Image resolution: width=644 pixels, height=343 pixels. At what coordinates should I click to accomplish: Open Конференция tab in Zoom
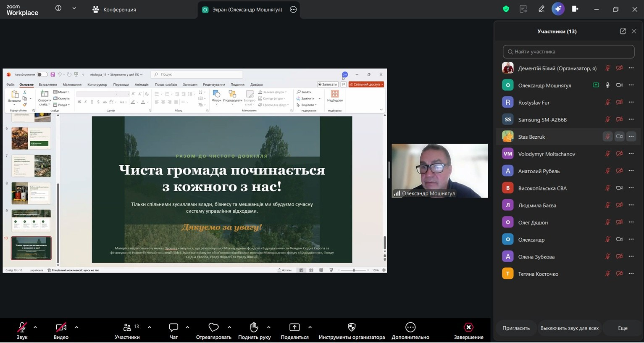click(x=114, y=9)
